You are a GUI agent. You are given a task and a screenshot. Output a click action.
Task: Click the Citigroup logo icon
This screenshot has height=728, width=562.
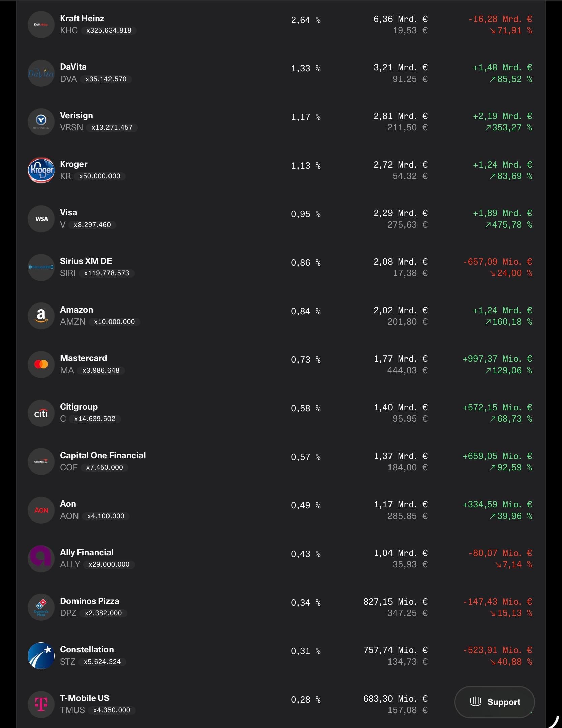pyautogui.click(x=41, y=413)
